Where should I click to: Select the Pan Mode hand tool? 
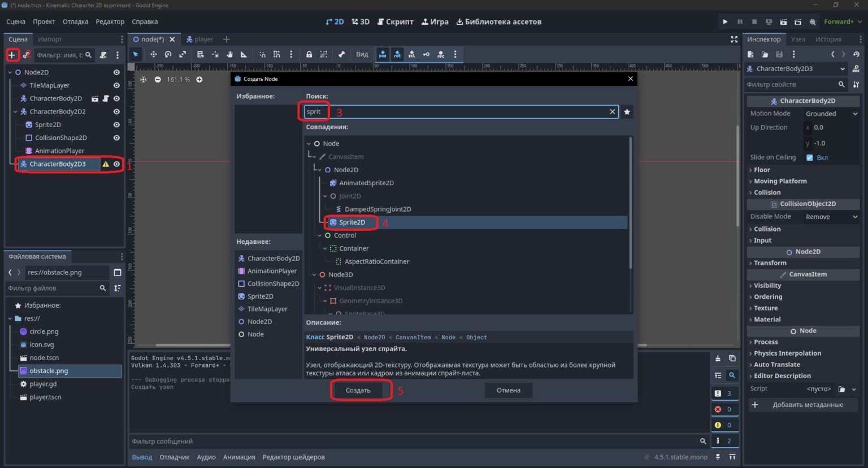(229, 54)
